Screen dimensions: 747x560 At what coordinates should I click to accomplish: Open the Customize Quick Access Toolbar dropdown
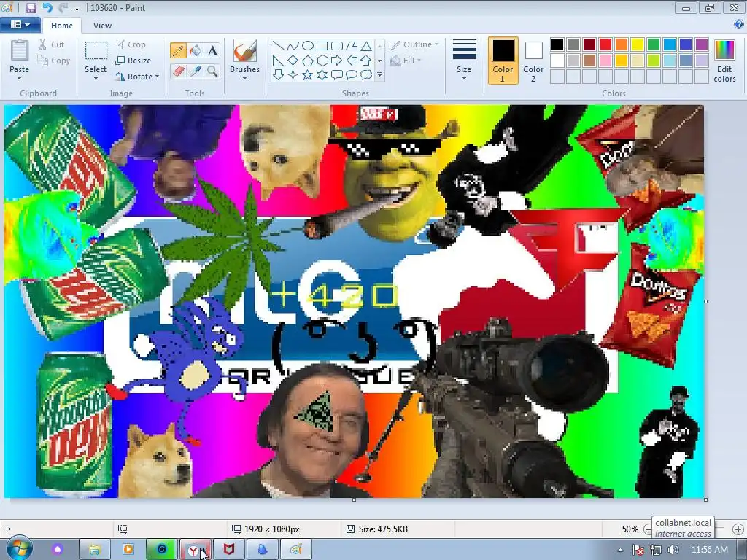(x=77, y=8)
